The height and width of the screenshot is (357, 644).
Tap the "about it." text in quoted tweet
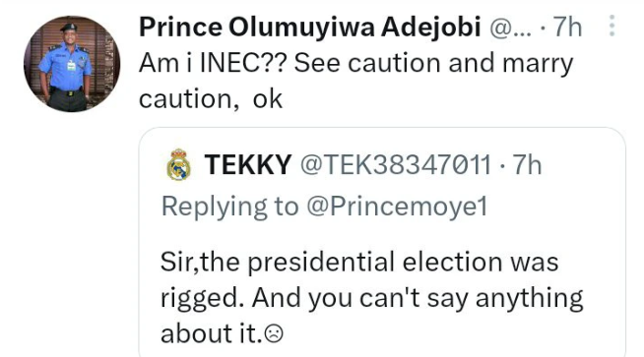pos(211,333)
